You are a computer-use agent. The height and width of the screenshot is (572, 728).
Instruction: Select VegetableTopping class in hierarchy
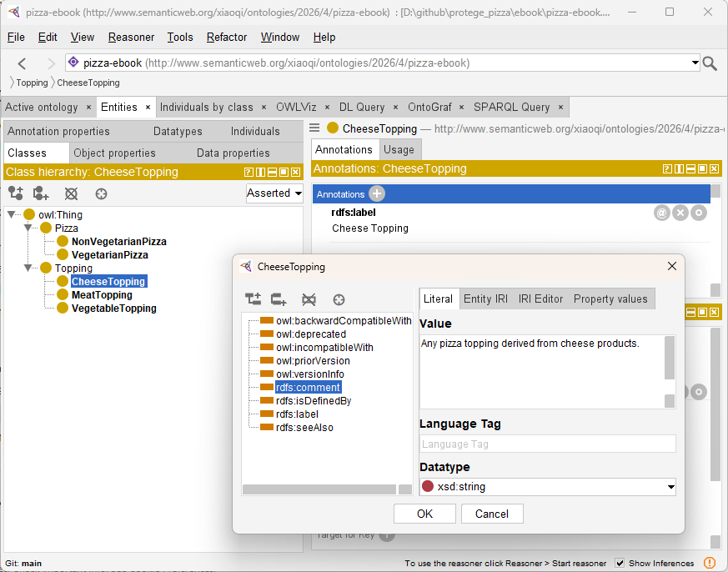113,309
